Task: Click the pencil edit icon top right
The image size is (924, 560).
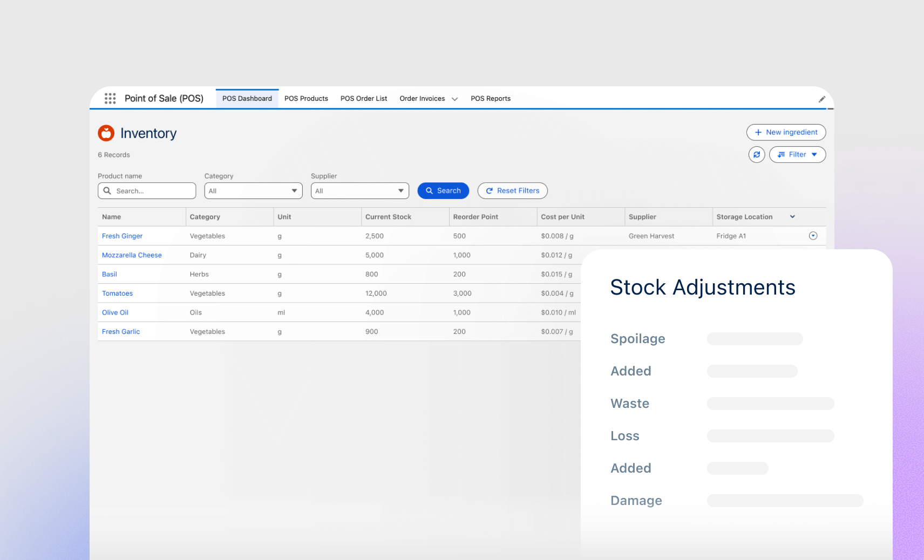Action: (x=822, y=99)
